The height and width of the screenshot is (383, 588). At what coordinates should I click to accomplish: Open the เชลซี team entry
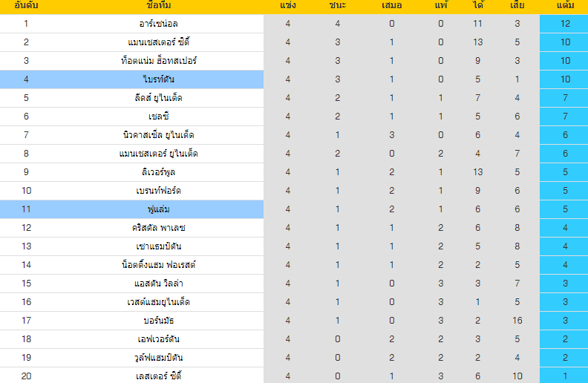(159, 117)
